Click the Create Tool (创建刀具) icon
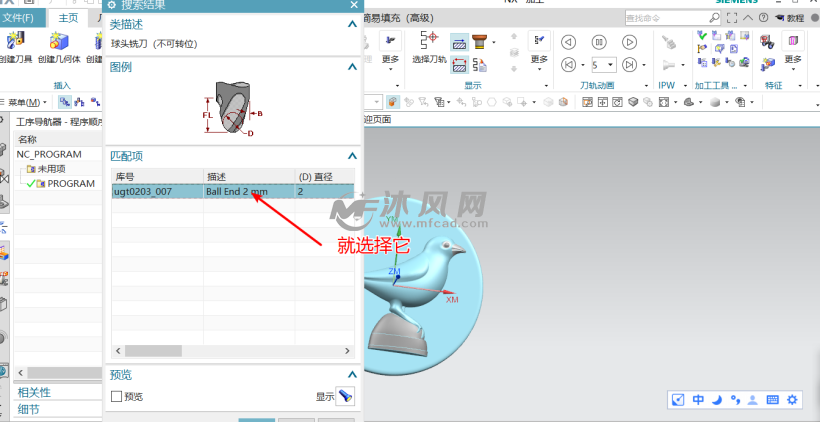Image resolution: width=820 pixels, height=422 pixels. [16, 41]
